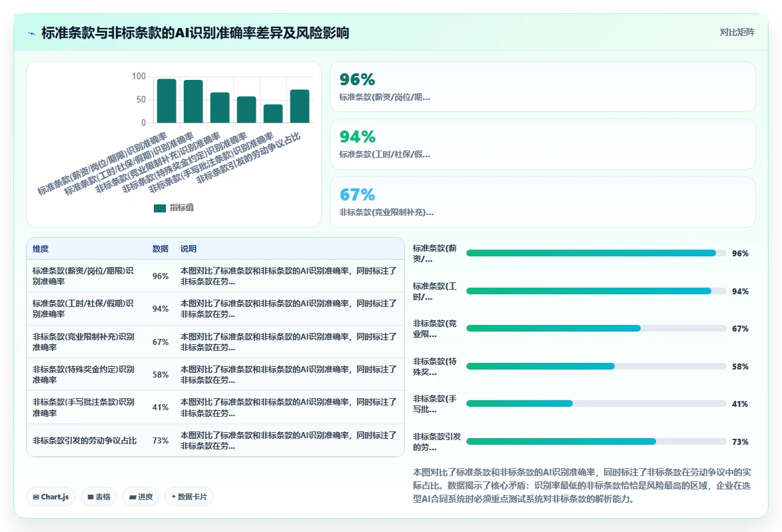Select the 67% data card
This screenshot has height=532, width=782.
[543, 202]
